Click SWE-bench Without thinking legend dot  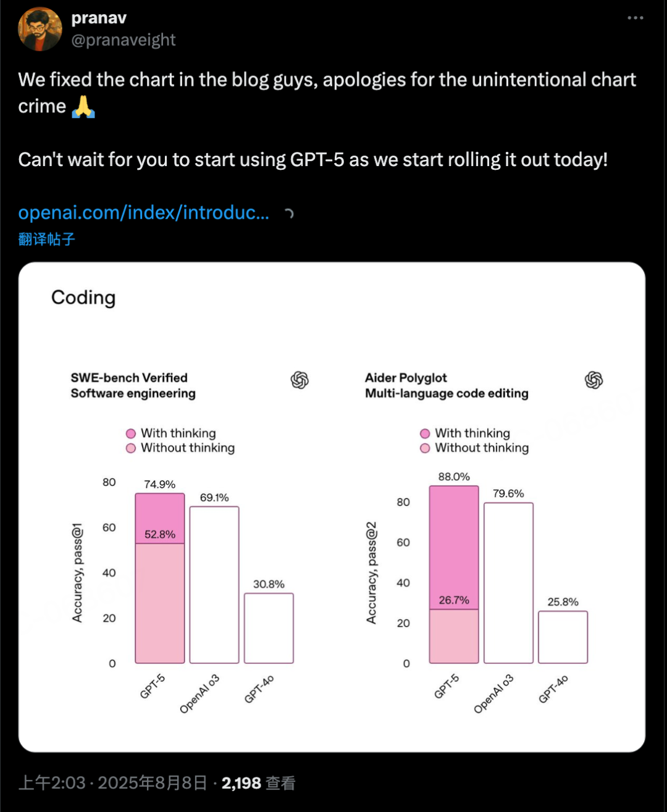(131, 448)
